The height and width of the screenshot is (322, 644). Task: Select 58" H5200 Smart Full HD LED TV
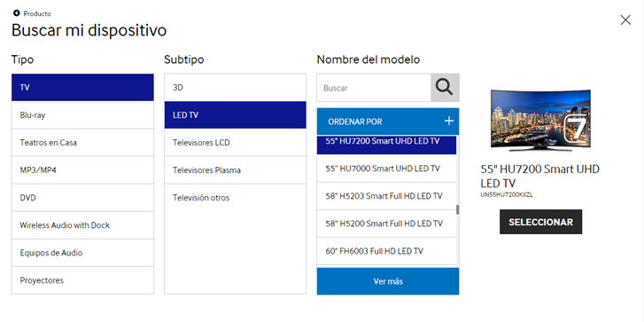(x=386, y=224)
